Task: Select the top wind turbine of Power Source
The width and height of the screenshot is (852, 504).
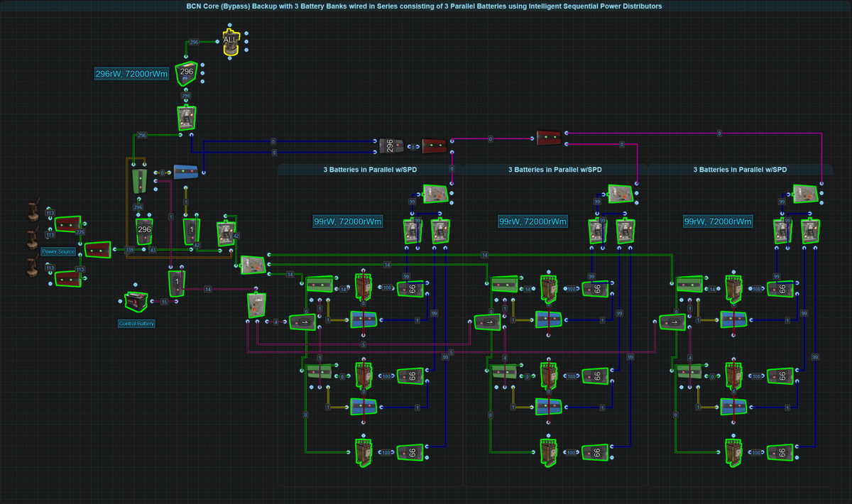Action: (x=32, y=212)
